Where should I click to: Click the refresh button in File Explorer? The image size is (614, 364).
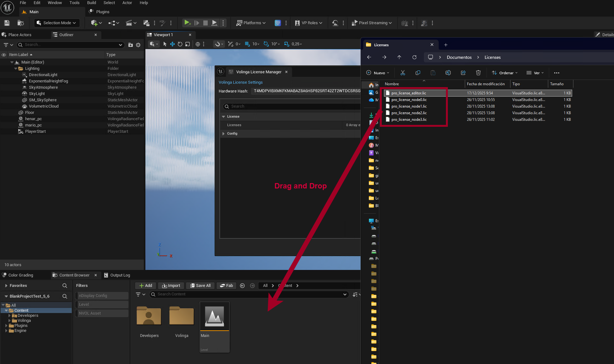(x=414, y=57)
